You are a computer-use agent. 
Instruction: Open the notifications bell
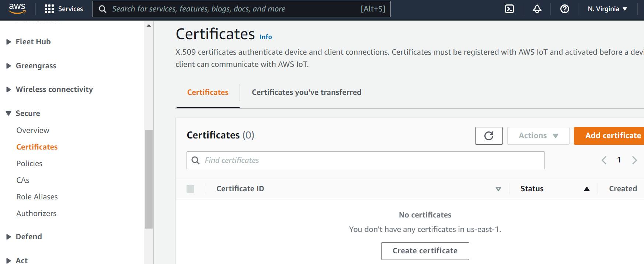(537, 9)
